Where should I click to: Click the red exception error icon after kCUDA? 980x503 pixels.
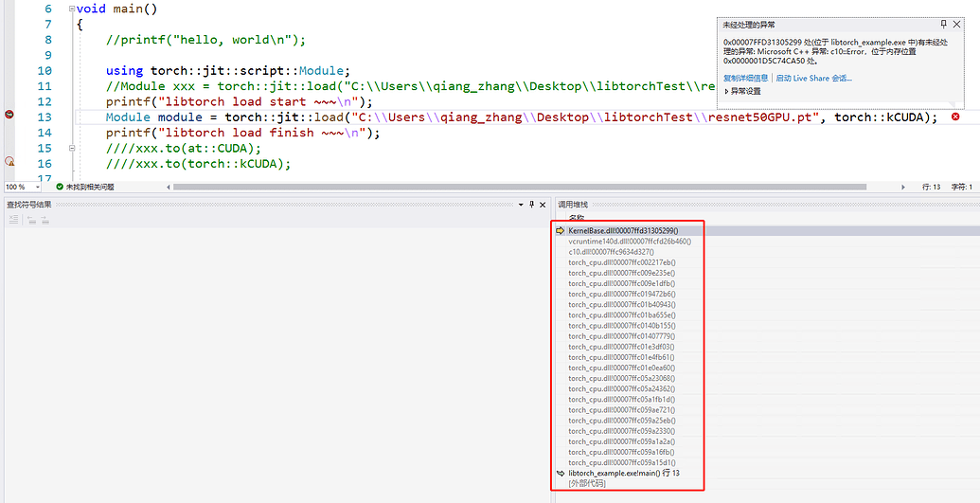pos(955,117)
